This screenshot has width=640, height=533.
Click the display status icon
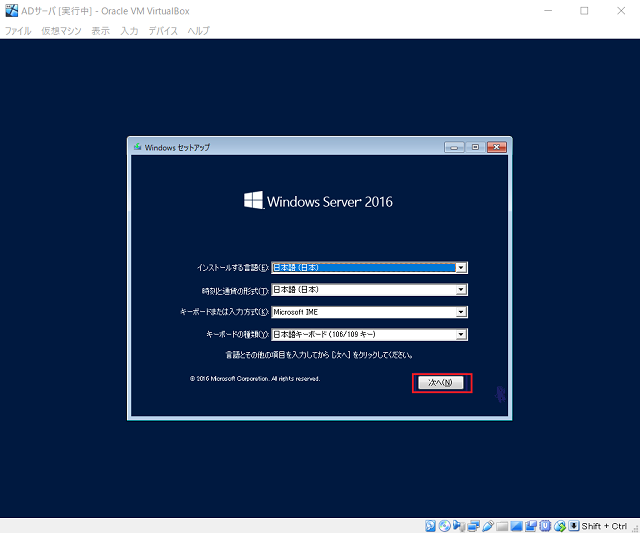517,526
